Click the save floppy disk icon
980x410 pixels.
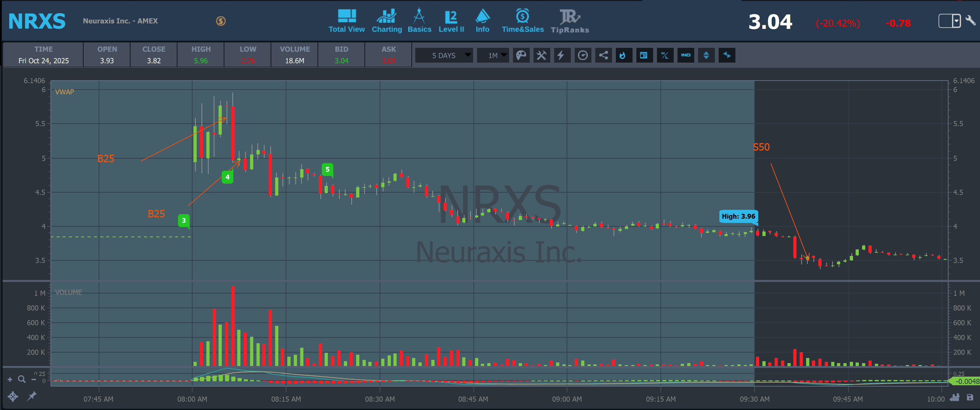pos(970,397)
